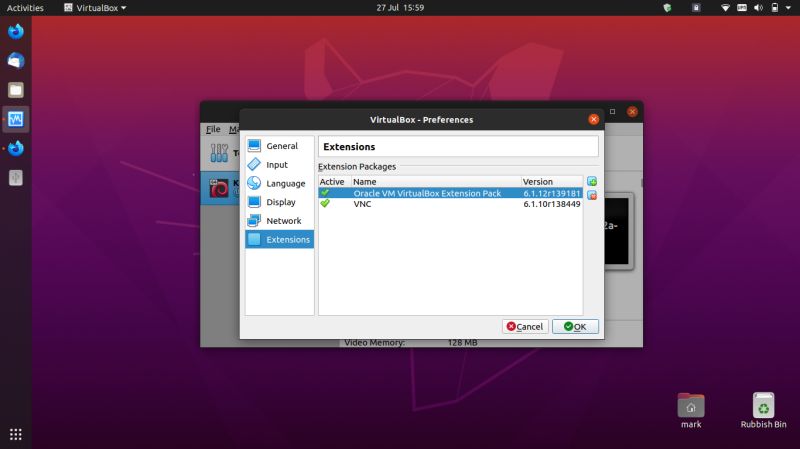The image size is (800, 449).
Task: Launch Thunderbird from the dock
Action: point(16,61)
